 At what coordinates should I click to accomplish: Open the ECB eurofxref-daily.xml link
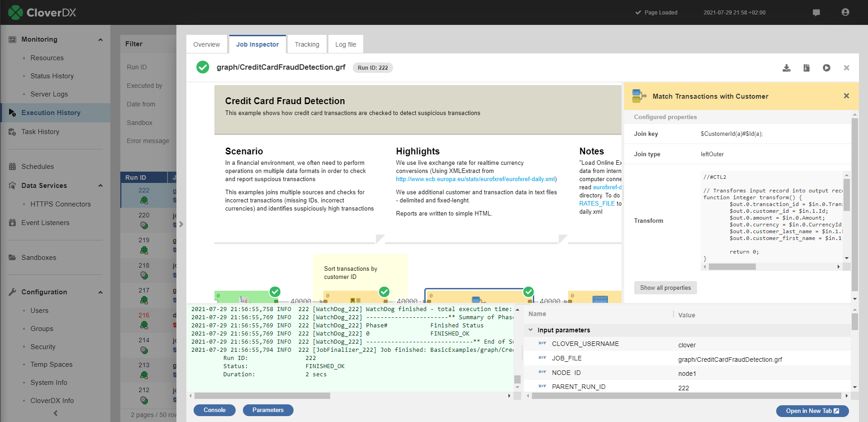[x=475, y=179]
